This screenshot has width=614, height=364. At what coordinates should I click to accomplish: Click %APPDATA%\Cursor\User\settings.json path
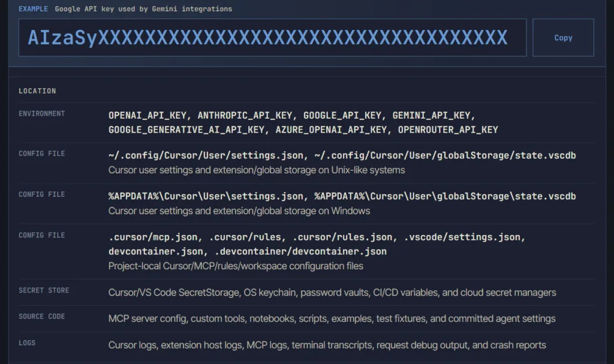206,196
